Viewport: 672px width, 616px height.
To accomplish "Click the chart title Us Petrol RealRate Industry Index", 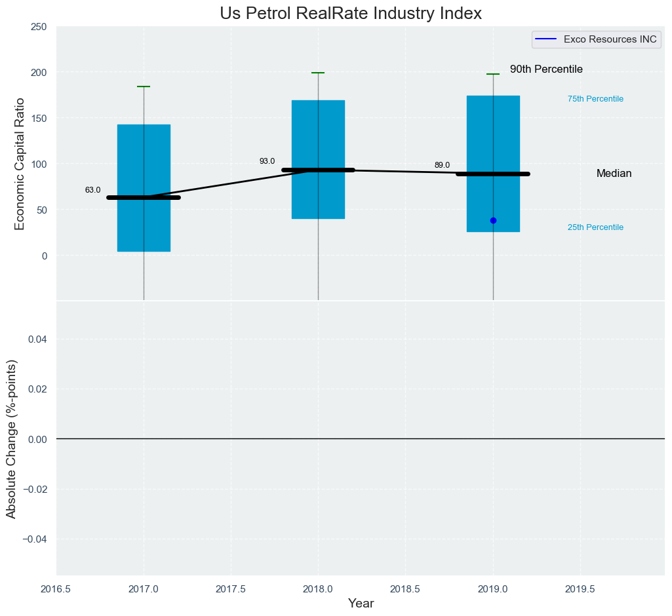I will pyautogui.click(x=351, y=13).
